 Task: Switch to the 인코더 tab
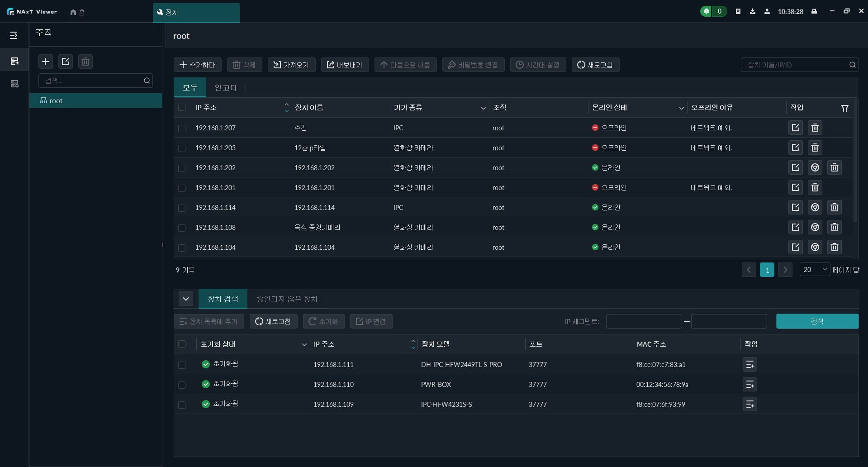pyautogui.click(x=226, y=88)
